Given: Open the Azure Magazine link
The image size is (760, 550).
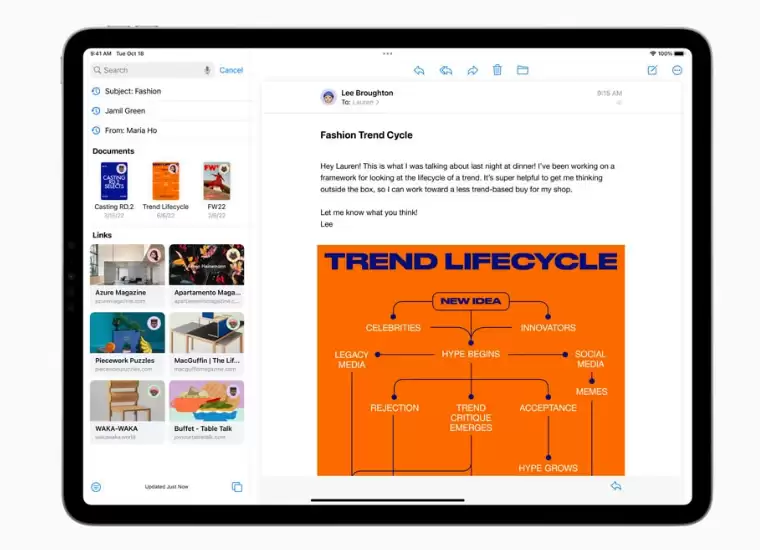Looking at the screenshot, I should click(127, 275).
